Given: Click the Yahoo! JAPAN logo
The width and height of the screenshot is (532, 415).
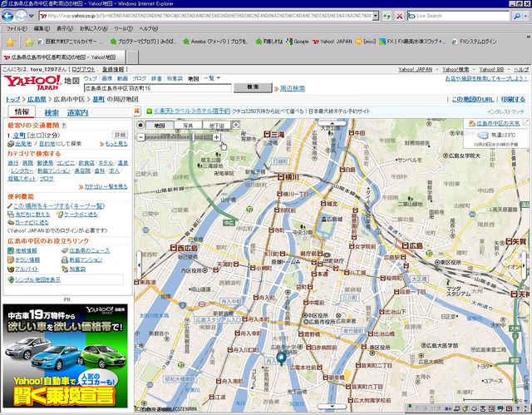Looking at the screenshot, I should point(31,82).
